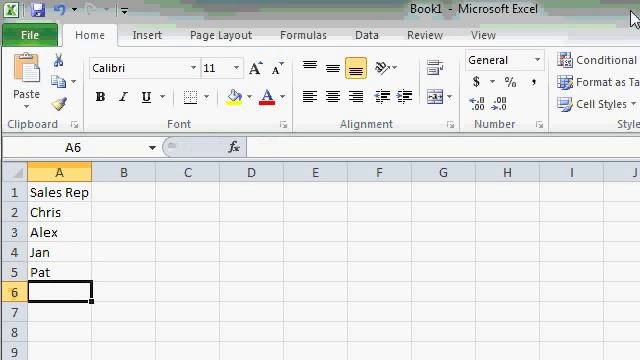
Task: Open the Alignment dialog launcher
Action: pyautogui.click(x=450, y=124)
